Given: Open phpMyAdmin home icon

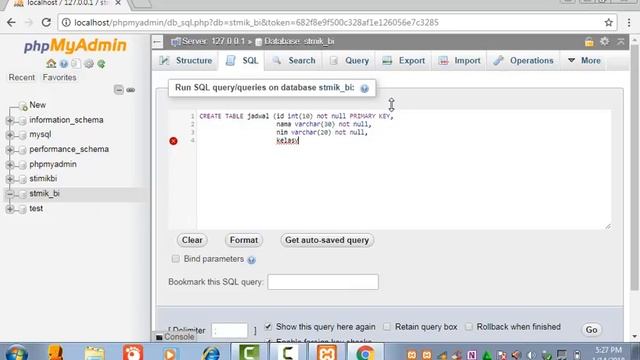Looking at the screenshot, I should coord(51,64).
